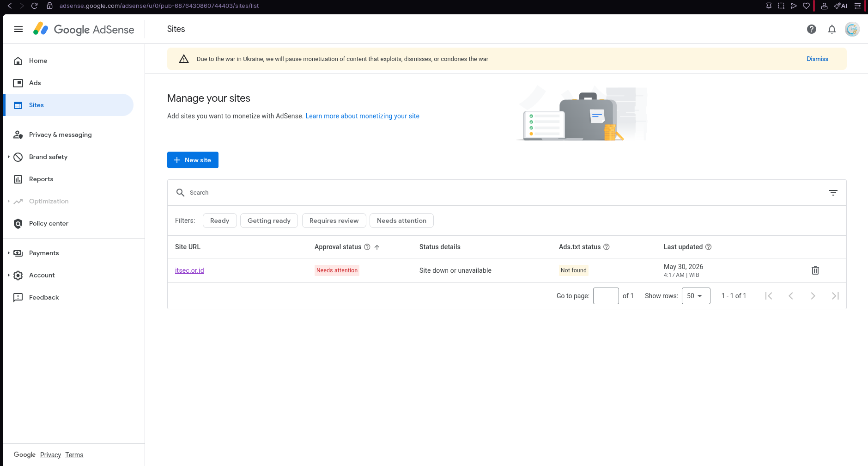Open the hamburger main menu
Viewport: 868px width, 466px height.
click(18, 29)
